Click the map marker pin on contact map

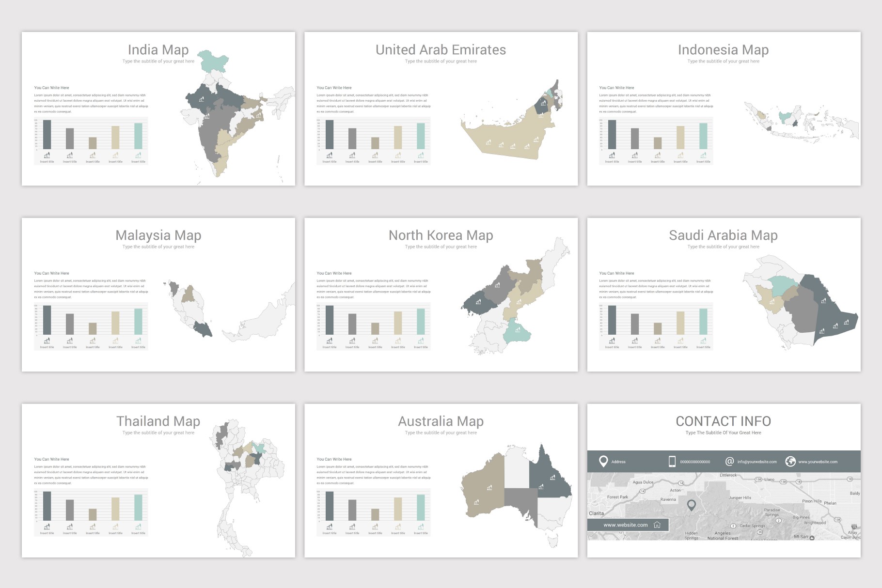692,505
